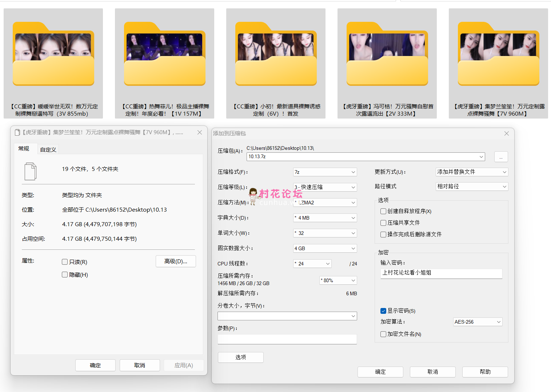The height and width of the screenshot is (392, 551).
Task: Click 取消 in the properties dialog
Action: click(x=140, y=365)
